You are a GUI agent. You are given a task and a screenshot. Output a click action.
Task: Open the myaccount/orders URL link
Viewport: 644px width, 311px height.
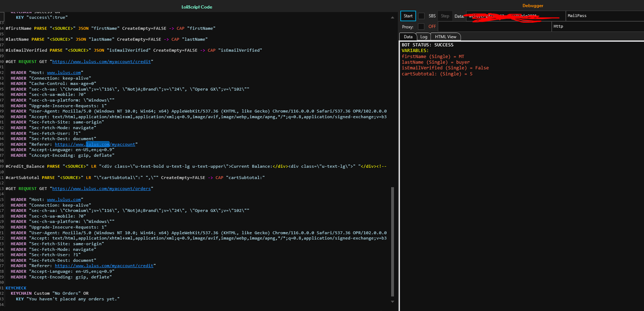pyautogui.click(x=102, y=189)
